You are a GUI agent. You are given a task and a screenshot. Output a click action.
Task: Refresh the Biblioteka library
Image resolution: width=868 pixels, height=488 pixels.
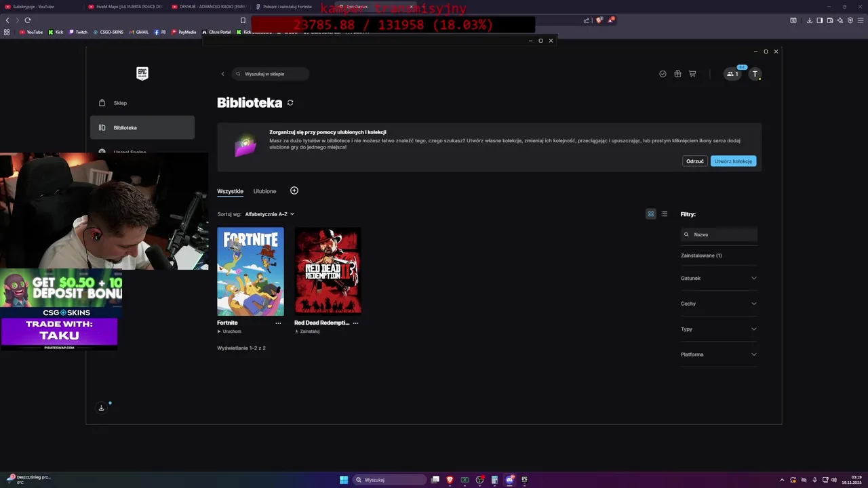pyautogui.click(x=290, y=103)
